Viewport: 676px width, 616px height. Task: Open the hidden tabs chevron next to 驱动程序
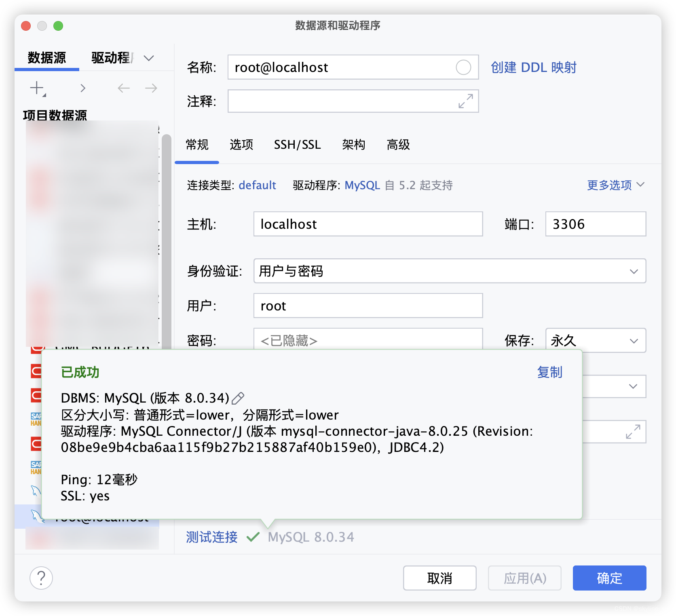(x=148, y=58)
